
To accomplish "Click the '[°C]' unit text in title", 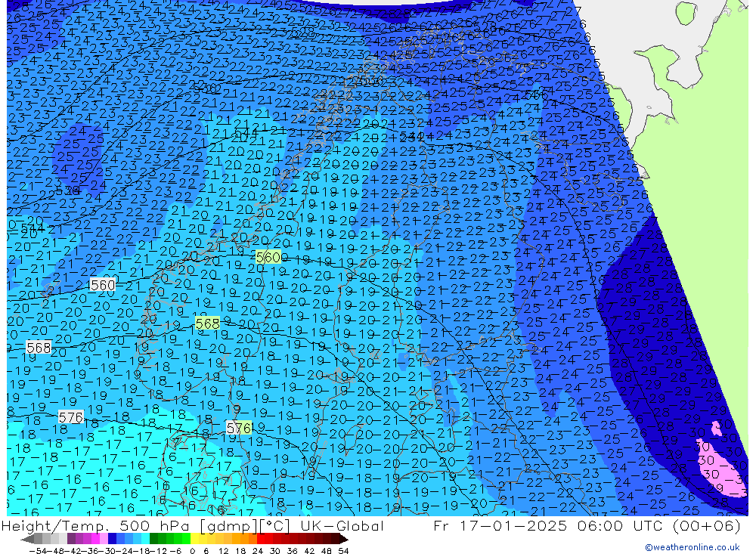I will click(274, 525).
